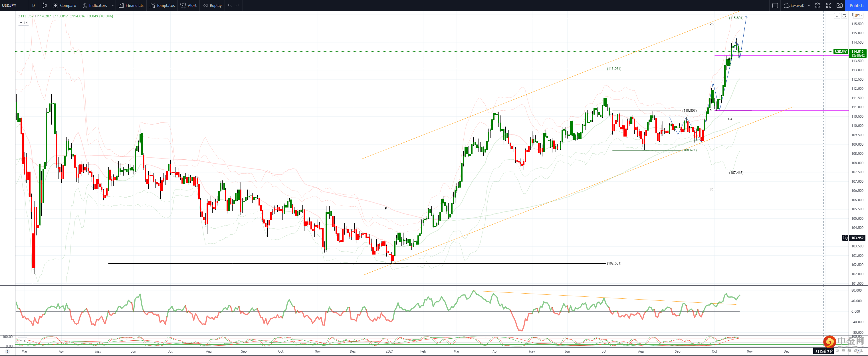The height and width of the screenshot is (356, 868).
Task: Click the blue Publish button
Action: pyautogui.click(x=856, y=5)
